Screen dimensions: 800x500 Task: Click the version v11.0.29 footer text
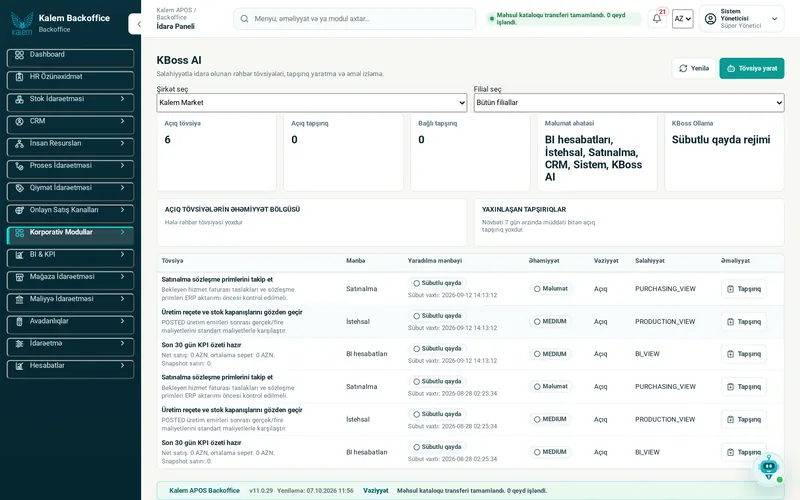(x=261, y=490)
